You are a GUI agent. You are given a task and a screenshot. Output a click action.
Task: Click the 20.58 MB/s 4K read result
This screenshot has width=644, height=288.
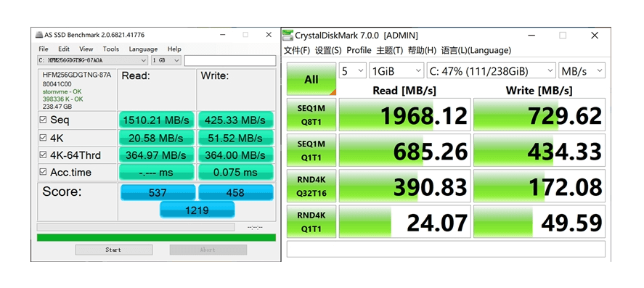pyautogui.click(x=156, y=138)
